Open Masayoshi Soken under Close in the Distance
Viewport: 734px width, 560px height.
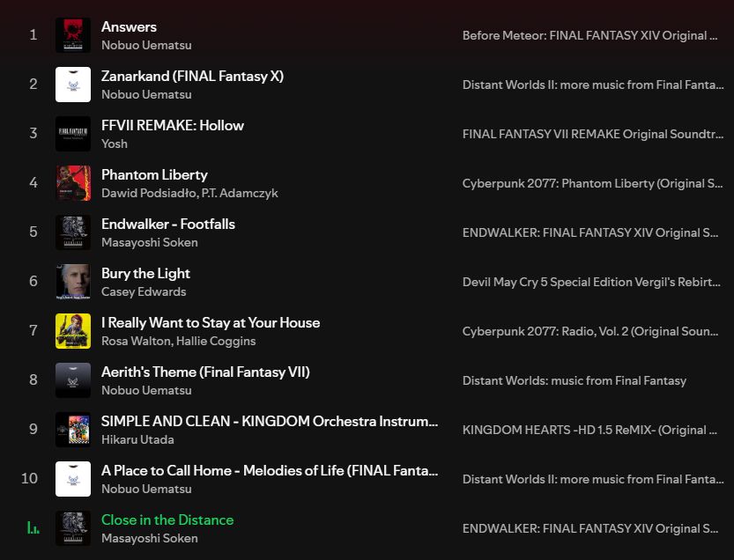click(149, 539)
